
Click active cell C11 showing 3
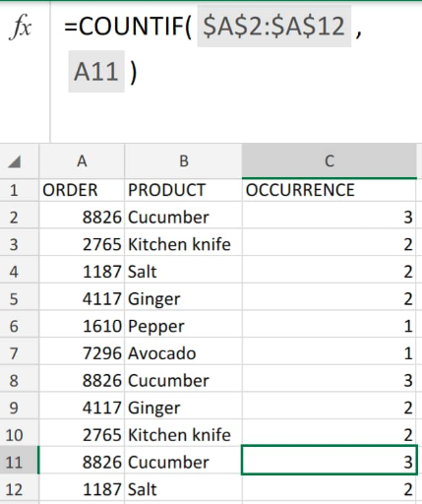pos(330,461)
